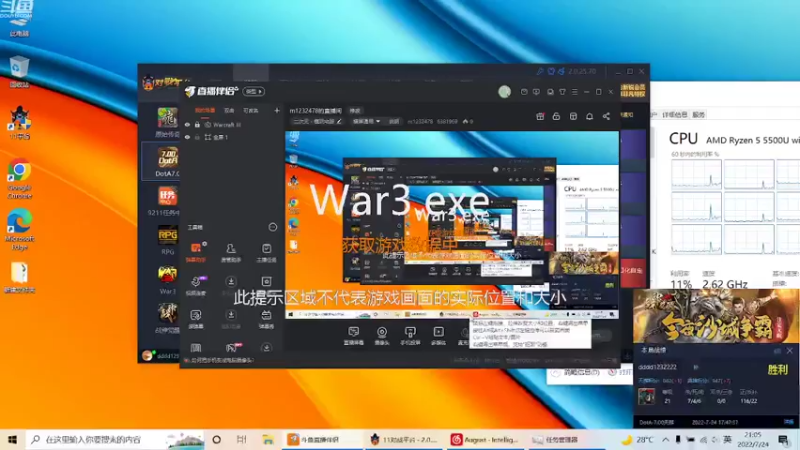Screen dimensions: 800x450
Task: Toggle visibility eye of 全屏 1 source
Action: click(187, 137)
